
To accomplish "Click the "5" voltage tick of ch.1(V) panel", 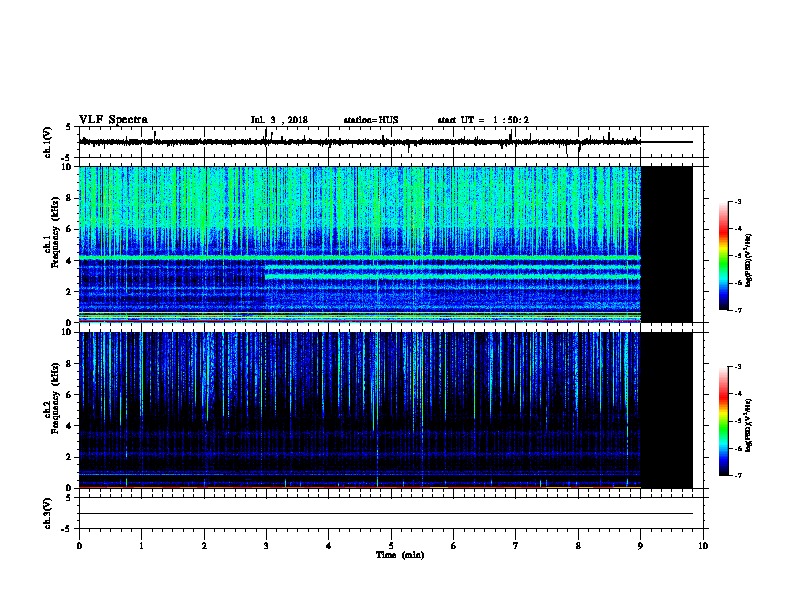I will [x=69, y=127].
